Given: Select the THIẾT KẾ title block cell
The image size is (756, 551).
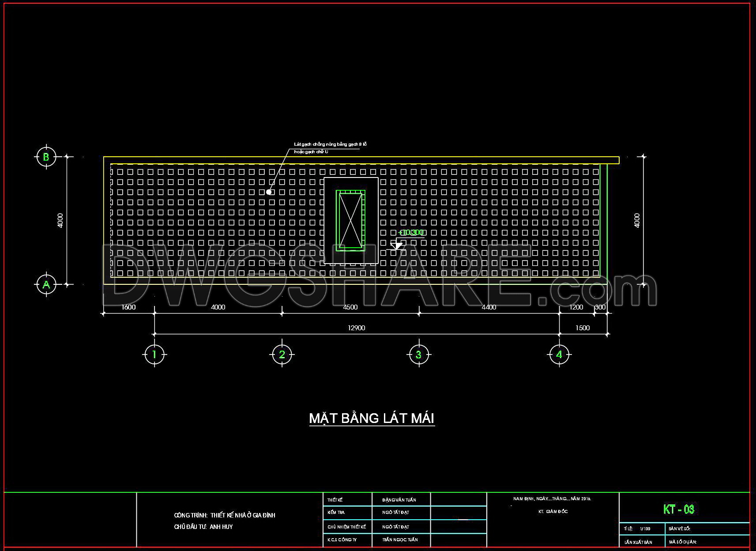Looking at the screenshot, I should pyautogui.click(x=335, y=500).
